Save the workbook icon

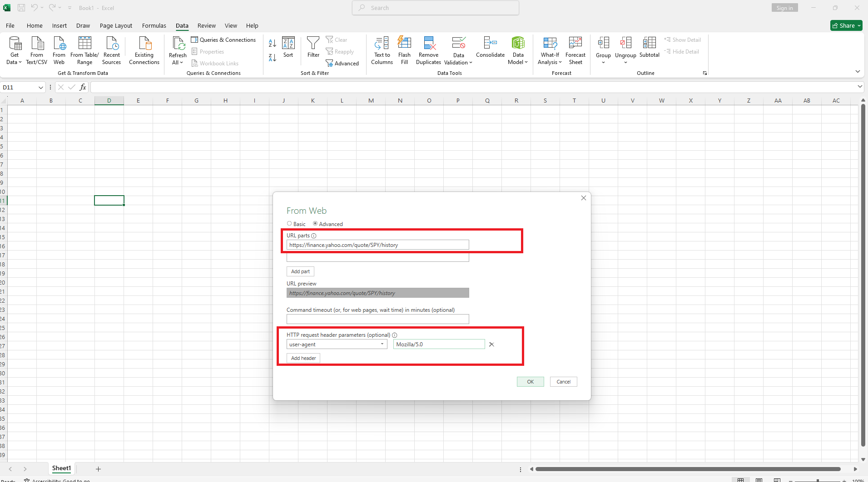click(21, 8)
